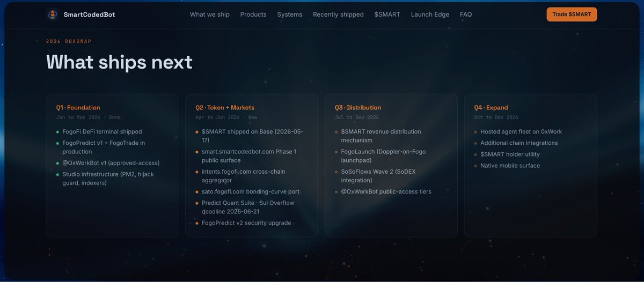The width and height of the screenshot is (644, 282).
Task: Click Oct to Dec 2026 text
Action: [496, 117]
